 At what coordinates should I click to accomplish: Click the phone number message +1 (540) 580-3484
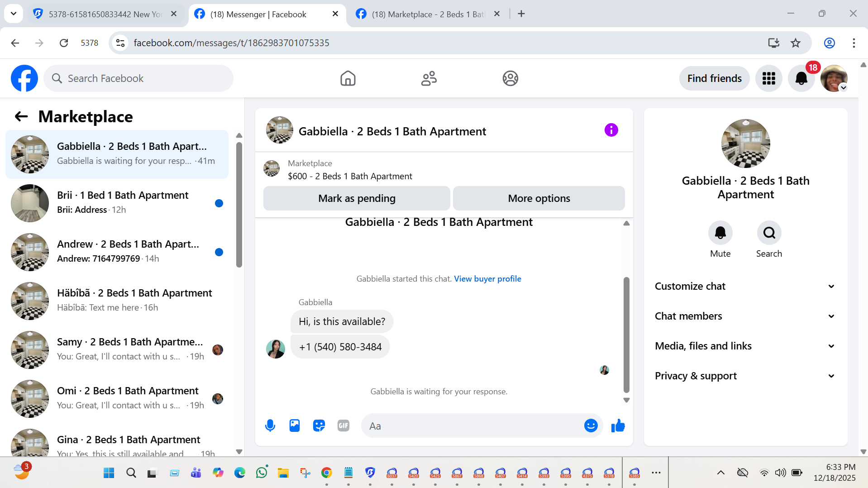(340, 347)
